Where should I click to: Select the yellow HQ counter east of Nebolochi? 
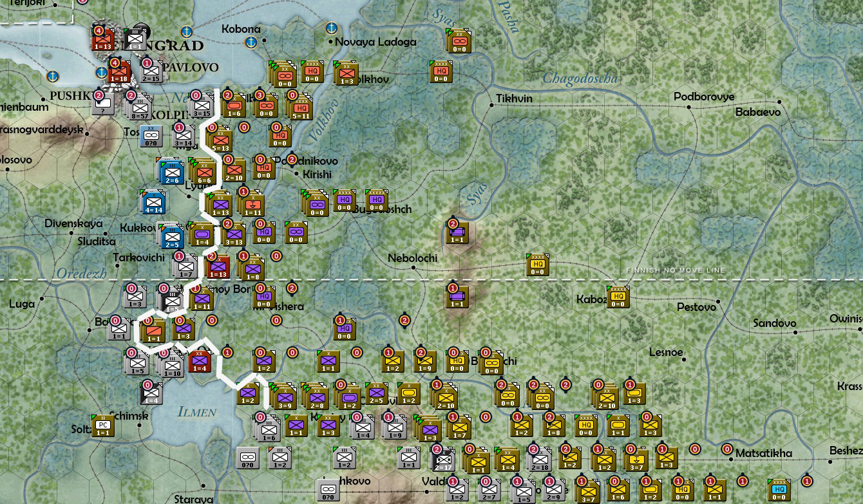tap(538, 265)
